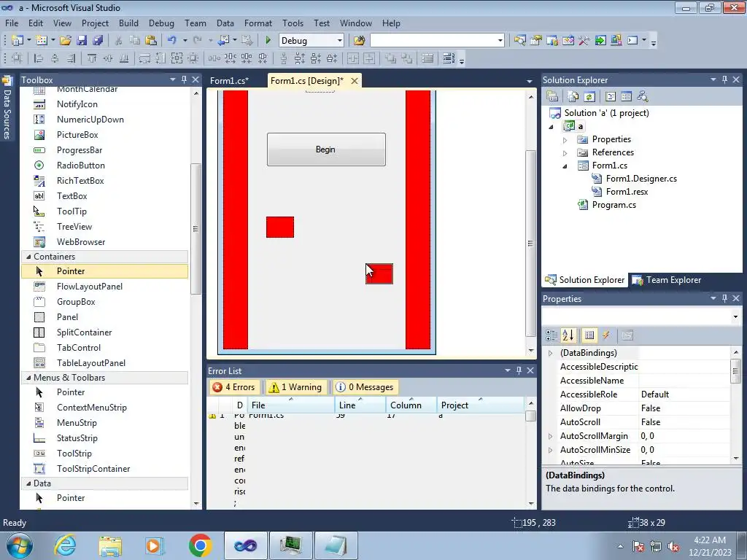Open the Data Sources side tab
Screen dimensions: 747x560
pos(7,108)
